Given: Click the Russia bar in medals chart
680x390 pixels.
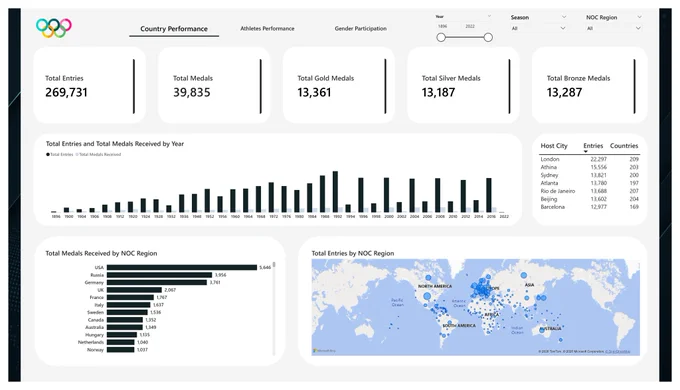Looking at the screenshot, I should click(x=159, y=275).
